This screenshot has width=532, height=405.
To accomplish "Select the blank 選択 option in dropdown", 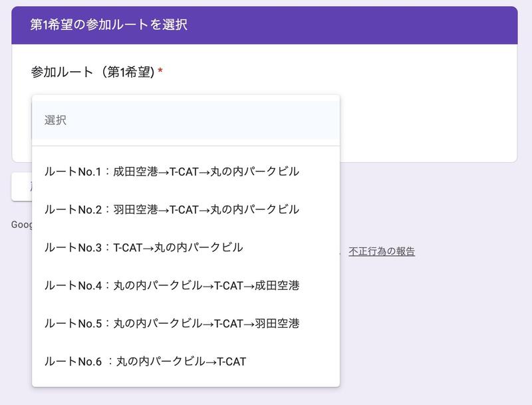I will [186, 120].
